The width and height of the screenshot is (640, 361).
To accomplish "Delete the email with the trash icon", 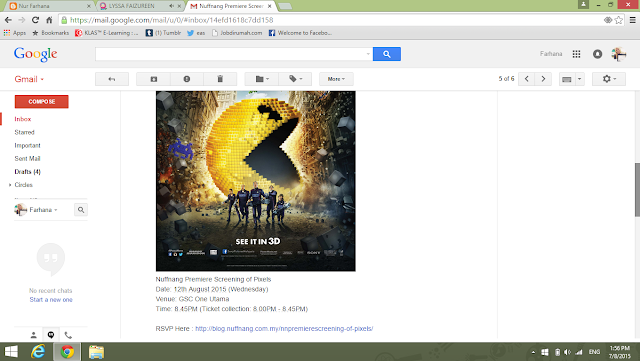I will coord(220,79).
